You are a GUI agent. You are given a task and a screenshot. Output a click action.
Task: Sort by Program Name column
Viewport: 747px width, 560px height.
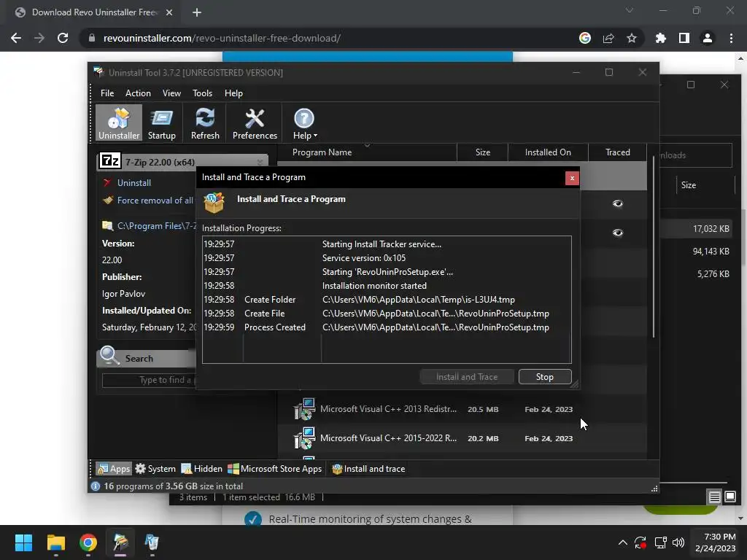point(322,152)
